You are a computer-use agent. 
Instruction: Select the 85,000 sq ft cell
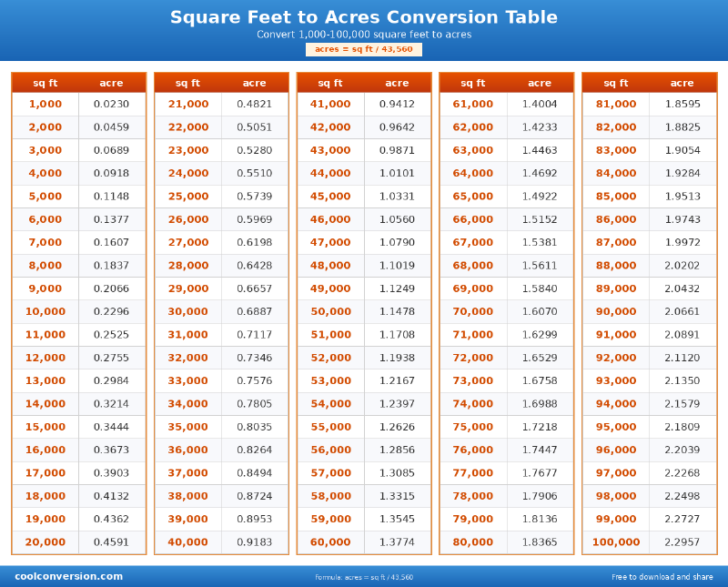coord(616,197)
